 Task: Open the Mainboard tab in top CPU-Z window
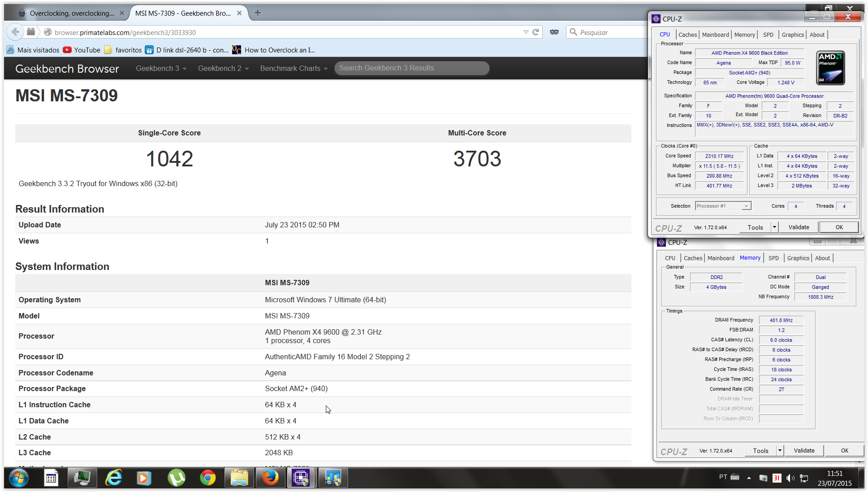click(715, 35)
